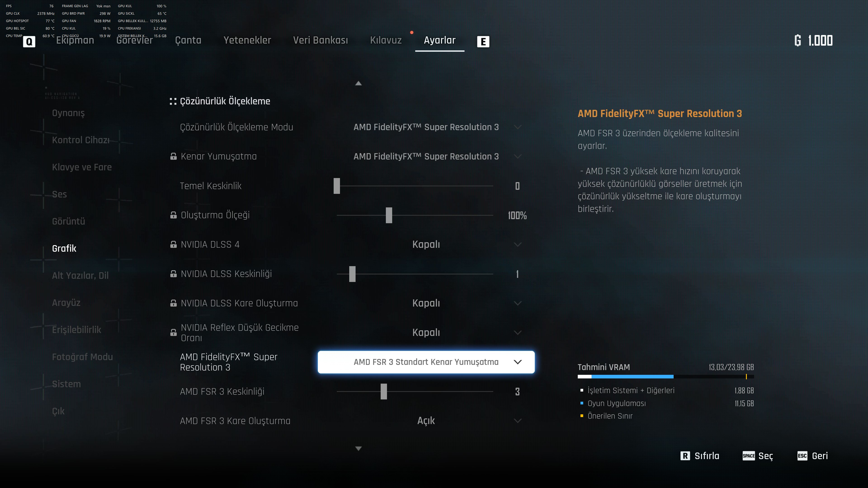Click the FPS counter in performance overlay
The height and width of the screenshot is (488, 868).
click(30, 6)
